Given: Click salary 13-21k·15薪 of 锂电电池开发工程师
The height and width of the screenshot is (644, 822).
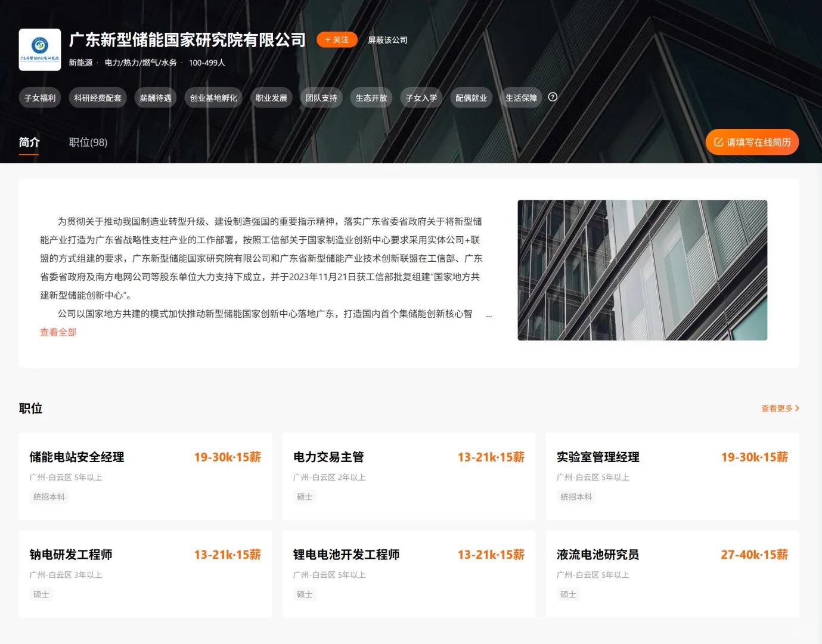Looking at the screenshot, I should [491, 555].
